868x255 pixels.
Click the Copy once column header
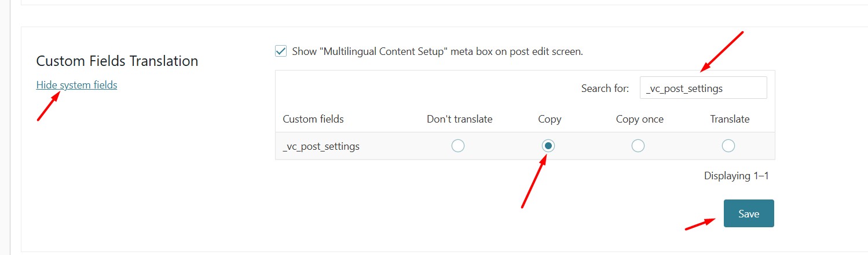(x=639, y=119)
